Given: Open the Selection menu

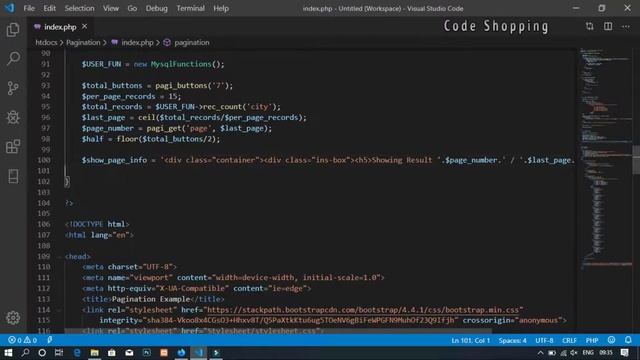Looking at the screenshot, I should point(79,8).
